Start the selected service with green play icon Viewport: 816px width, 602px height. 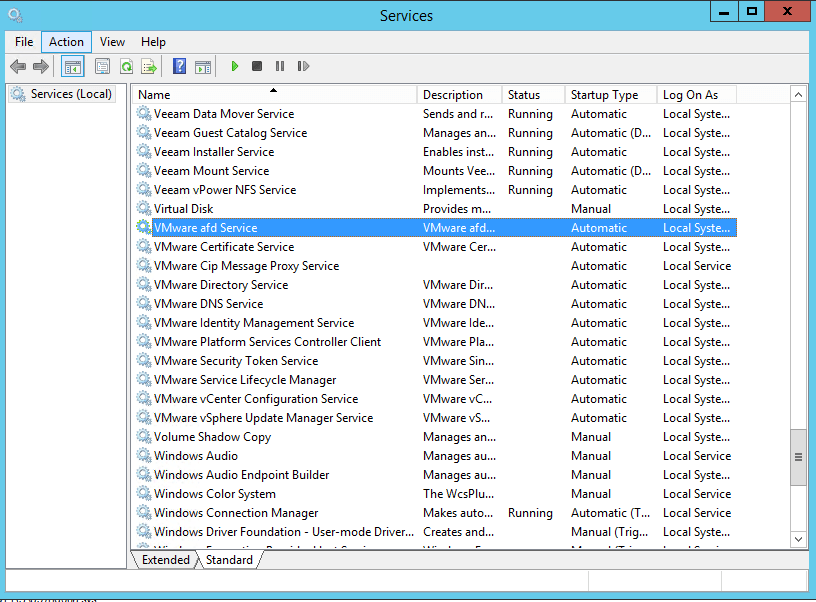(x=235, y=66)
